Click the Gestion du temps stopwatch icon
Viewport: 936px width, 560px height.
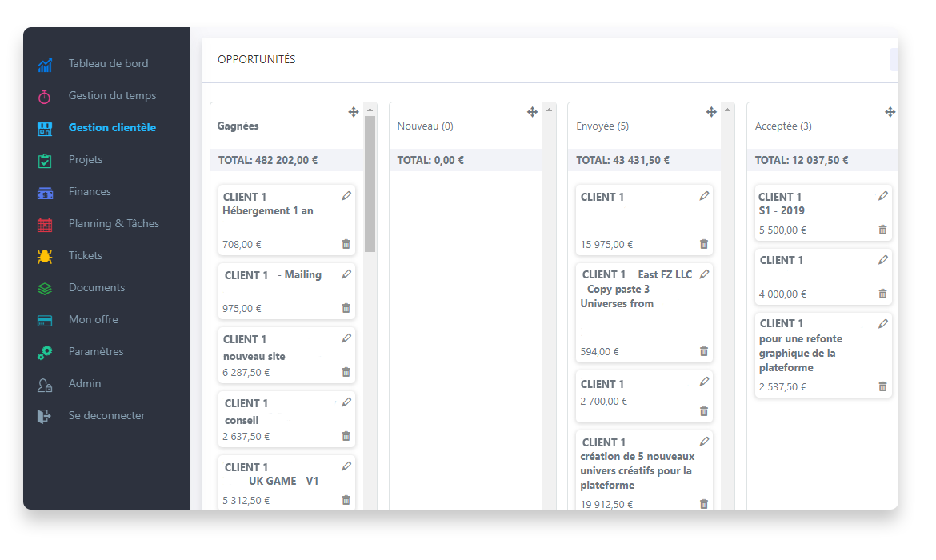click(45, 96)
